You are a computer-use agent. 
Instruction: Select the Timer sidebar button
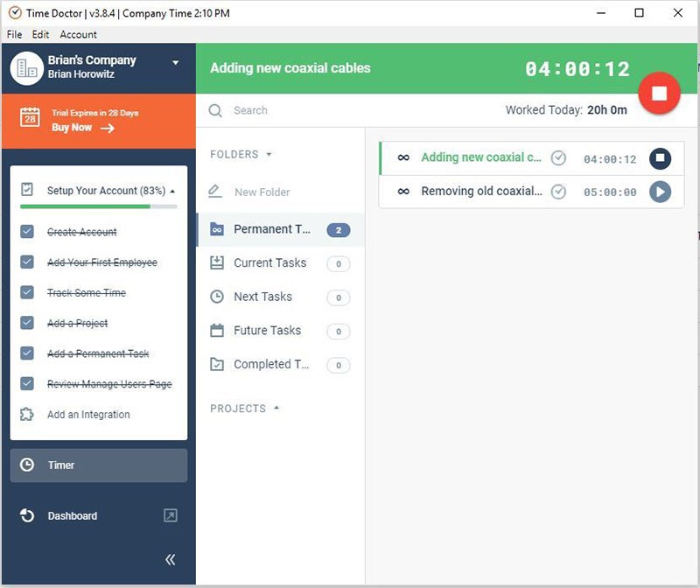(99, 465)
